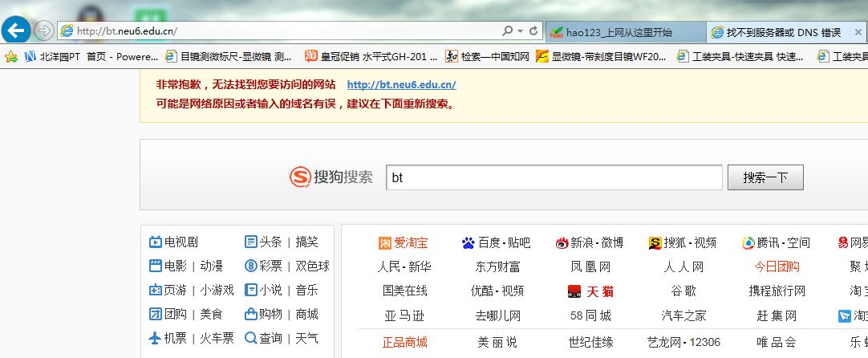Open the 检索—中国知网 bookmark

[x=488, y=56]
